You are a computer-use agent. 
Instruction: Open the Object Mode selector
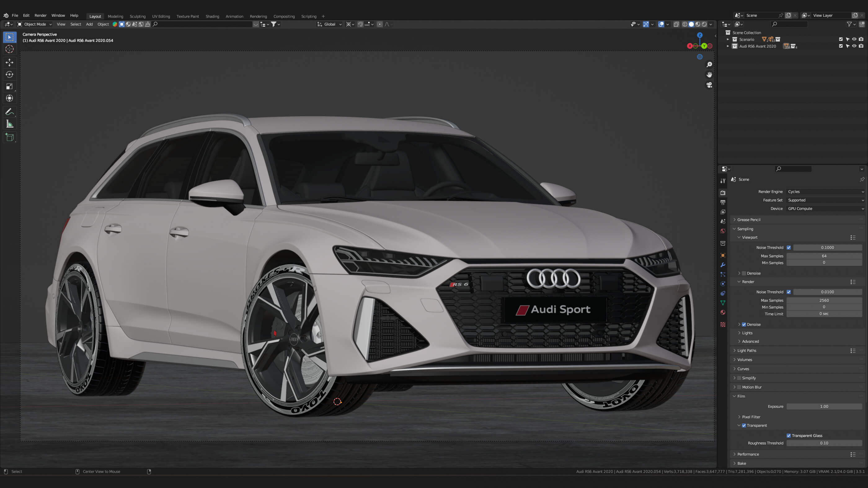[35, 24]
